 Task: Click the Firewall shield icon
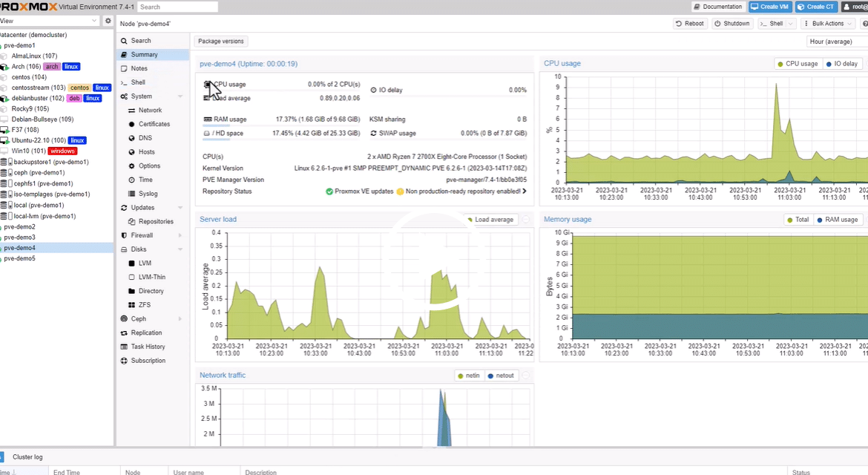[124, 235]
